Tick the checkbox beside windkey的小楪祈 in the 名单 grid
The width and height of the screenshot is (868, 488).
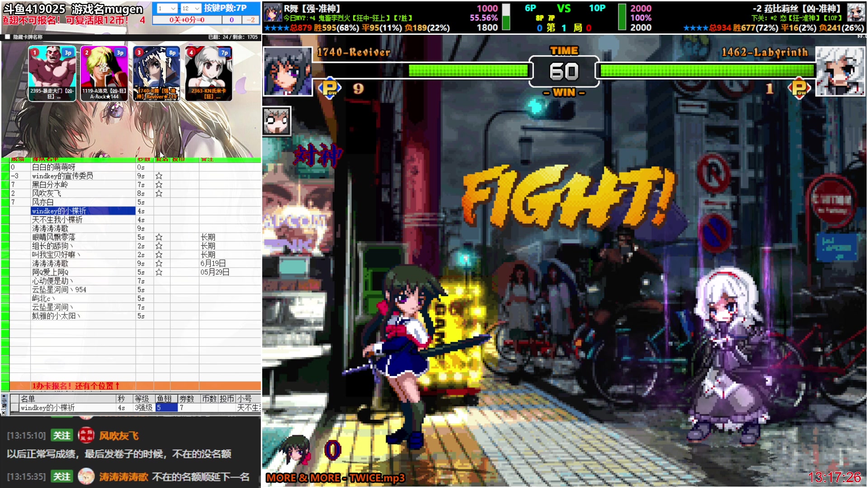(x=15, y=408)
